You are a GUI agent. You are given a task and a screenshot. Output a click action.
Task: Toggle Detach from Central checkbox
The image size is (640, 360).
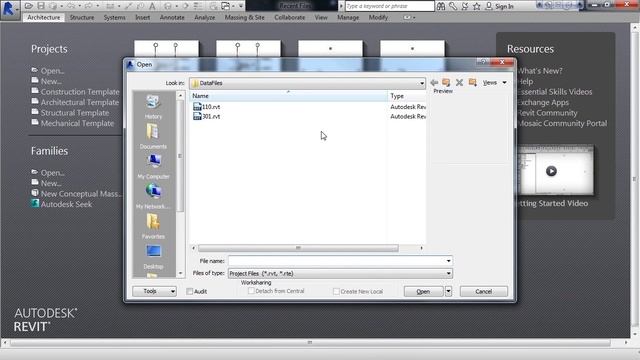[251, 291]
